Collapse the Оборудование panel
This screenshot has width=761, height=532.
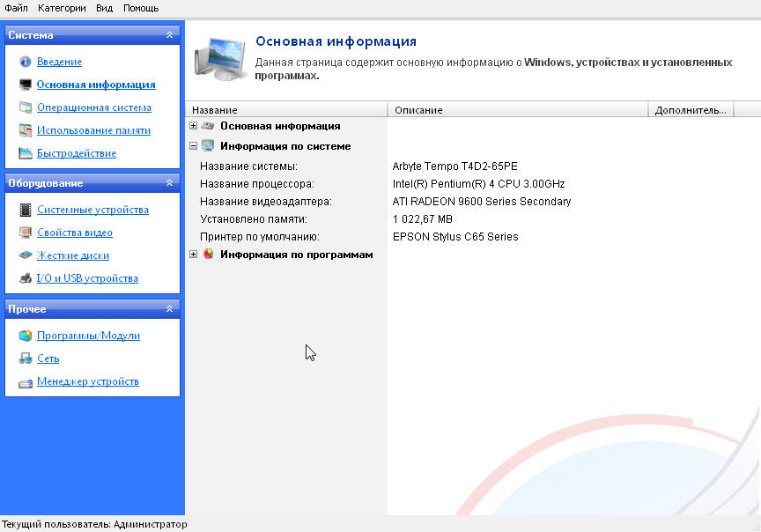coord(169,183)
